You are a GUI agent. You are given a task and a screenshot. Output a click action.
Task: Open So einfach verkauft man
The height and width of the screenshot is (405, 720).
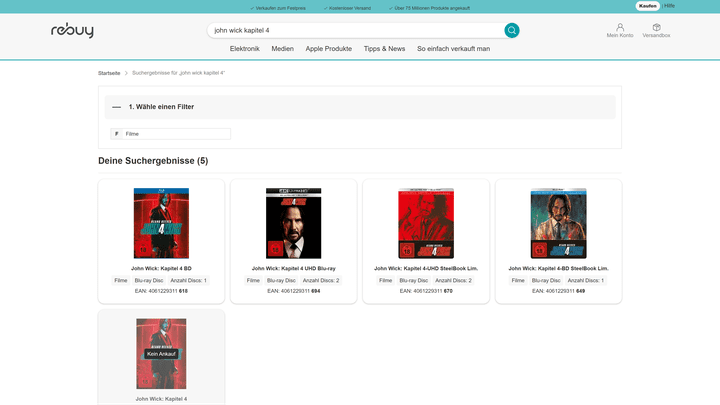453,49
